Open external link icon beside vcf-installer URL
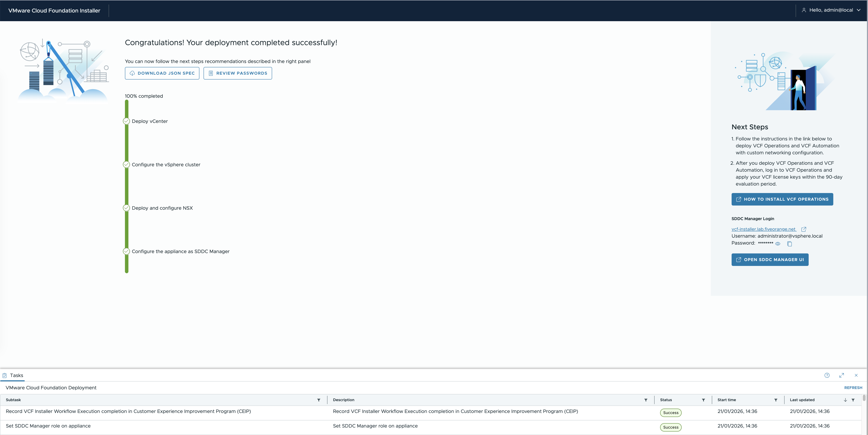Screen dimensions: 868x435 (804, 229)
